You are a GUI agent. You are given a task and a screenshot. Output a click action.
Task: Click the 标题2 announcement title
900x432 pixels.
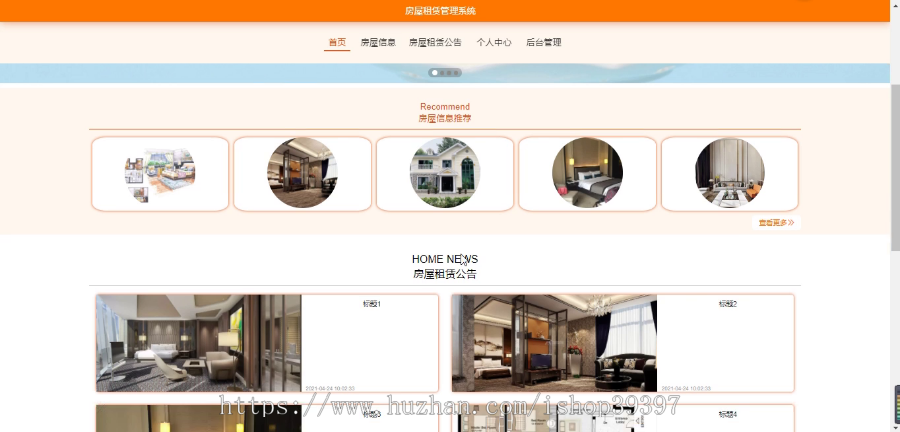pyautogui.click(x=727, y=304)
